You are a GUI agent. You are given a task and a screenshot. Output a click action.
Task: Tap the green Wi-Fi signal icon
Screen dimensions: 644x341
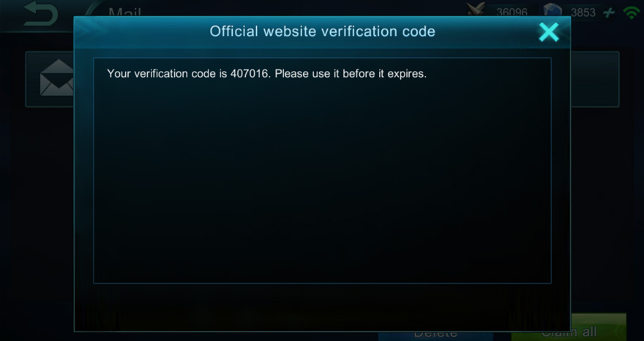[x=631, y=12]
